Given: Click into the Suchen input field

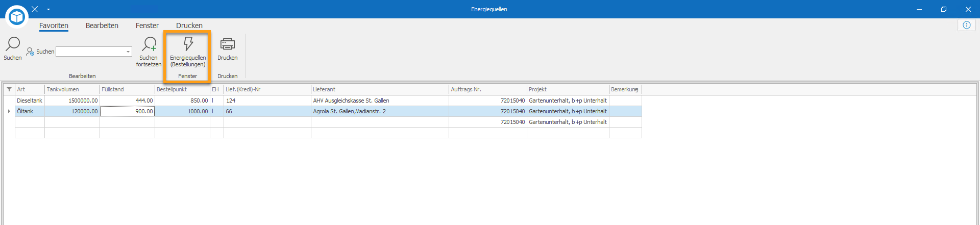Looking at the screenshot, I should click(x=90, y=52).
